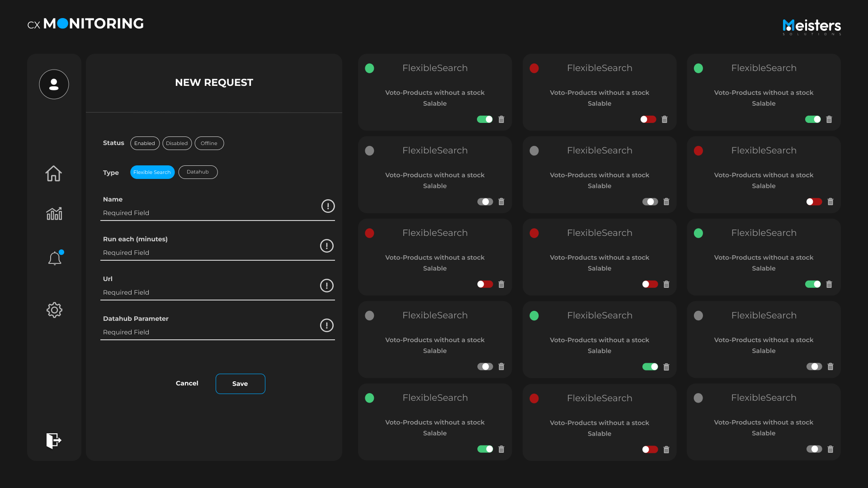Choose the Datahub type

tap(198, 172)
